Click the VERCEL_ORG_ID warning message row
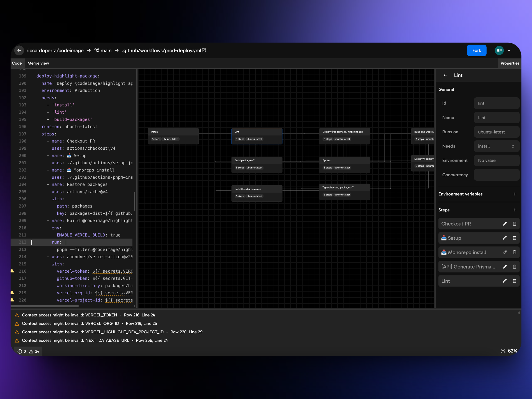Screen dimensions: 532x399 point(89,324)
